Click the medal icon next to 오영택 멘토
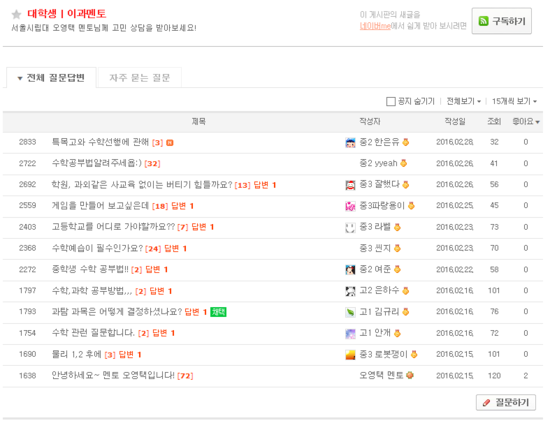The width and height of the screenshot is (550, 430). (410, 375)
